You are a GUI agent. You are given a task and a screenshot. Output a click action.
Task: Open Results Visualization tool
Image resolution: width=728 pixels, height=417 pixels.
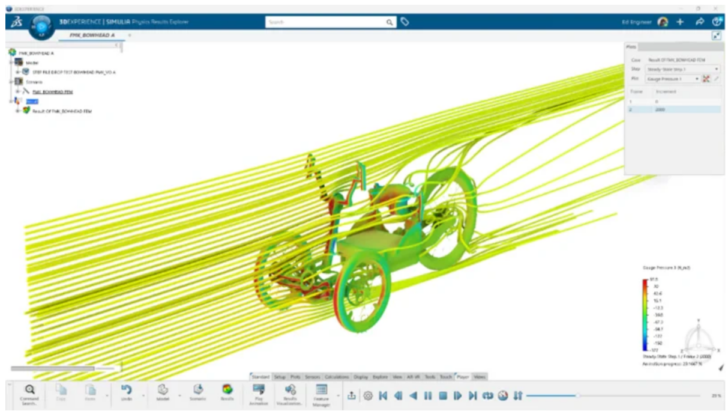290,395
